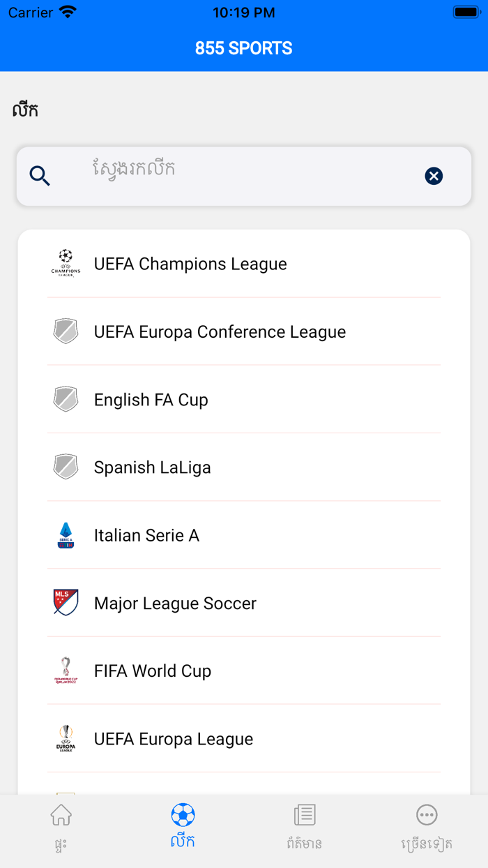Tap the search magnifier icon
This screenshot has height=868, width=488.
click(x=40, y=176)
